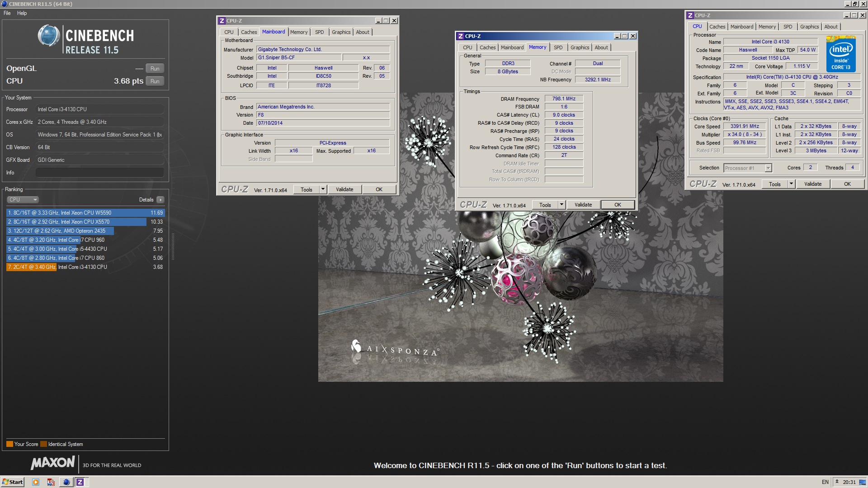Click Validate in CPU window
The image size is (868, 488).
pos(813,184)
